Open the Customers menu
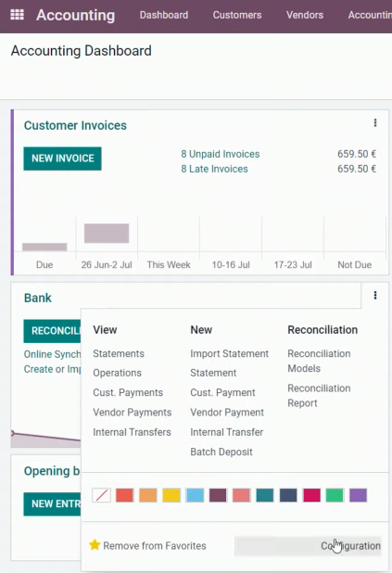 pyautogui.click(x=237, y=15)
